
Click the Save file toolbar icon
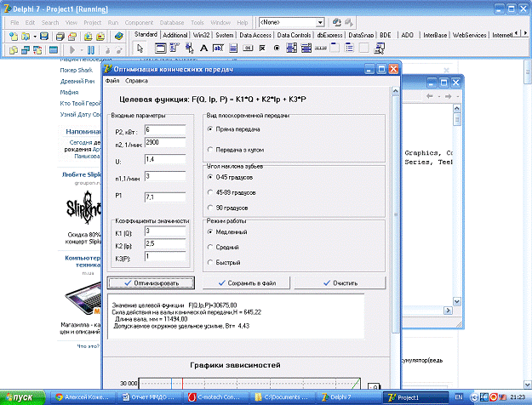(45, 36)
